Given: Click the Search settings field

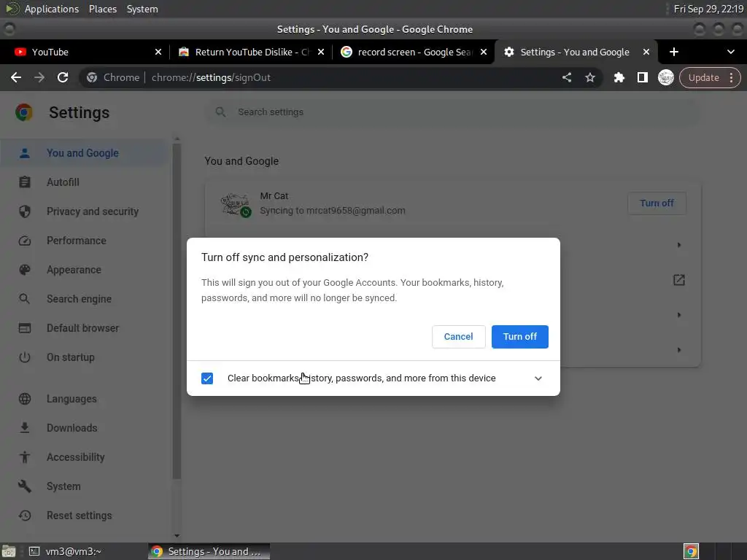Looking at the screenshot, I should tap(452, 112).
